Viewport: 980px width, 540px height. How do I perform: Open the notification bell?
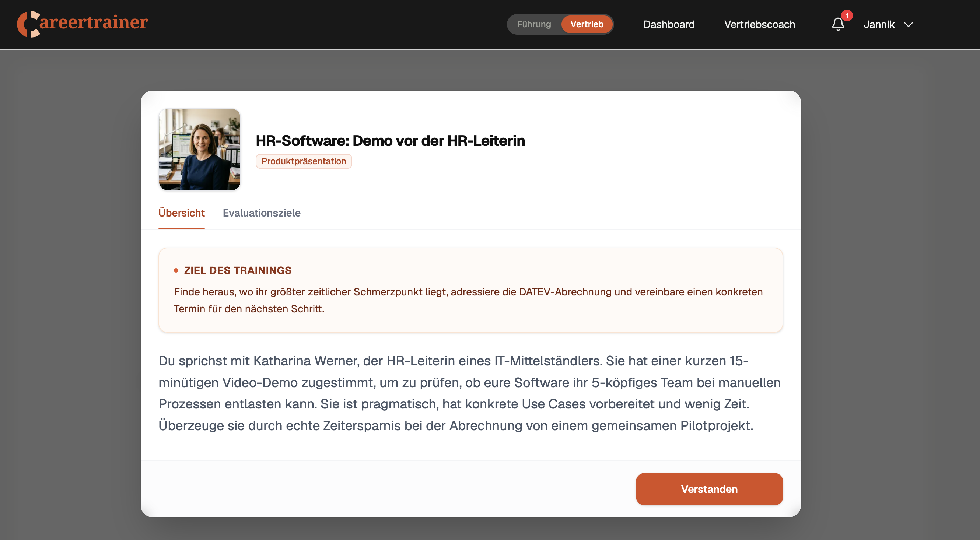pos(837,25)
